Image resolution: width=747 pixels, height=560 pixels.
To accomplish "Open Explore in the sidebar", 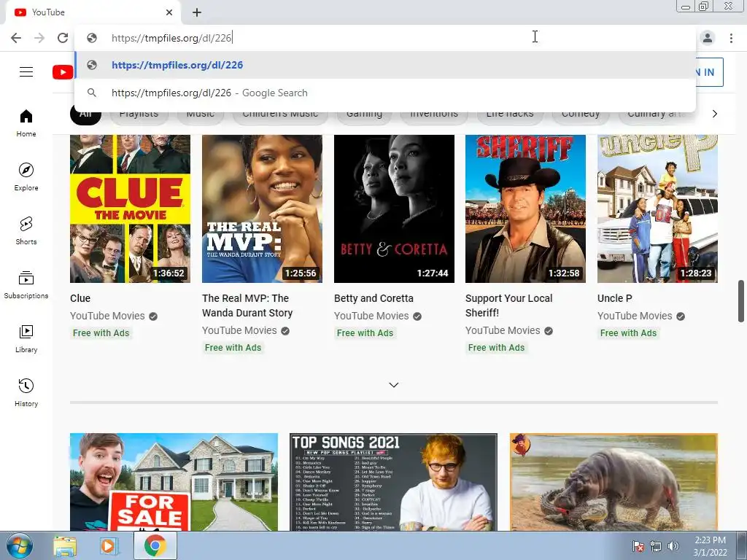I will [26, 177].
